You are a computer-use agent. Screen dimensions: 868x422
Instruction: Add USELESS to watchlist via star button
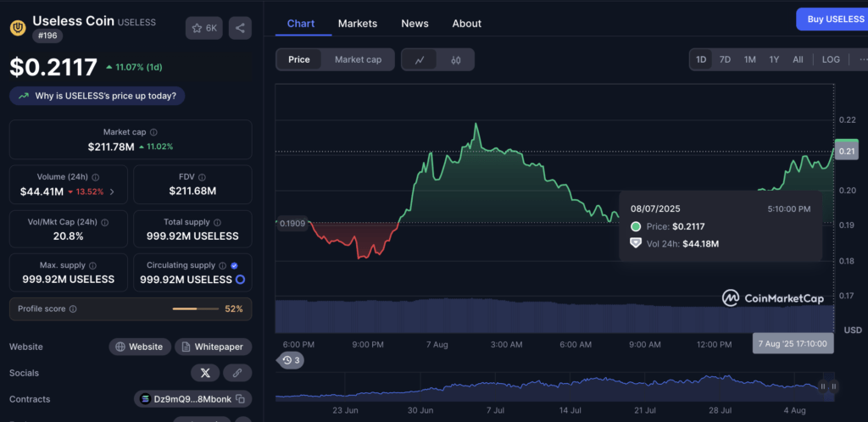pyautogui.click(x=204, y=28)
